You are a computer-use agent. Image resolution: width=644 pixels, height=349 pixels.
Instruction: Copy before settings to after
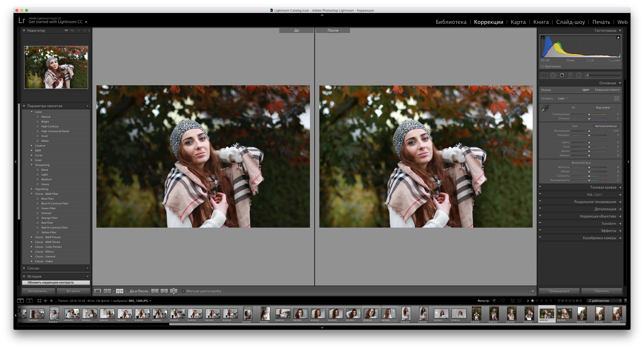(x=155, y=291)
